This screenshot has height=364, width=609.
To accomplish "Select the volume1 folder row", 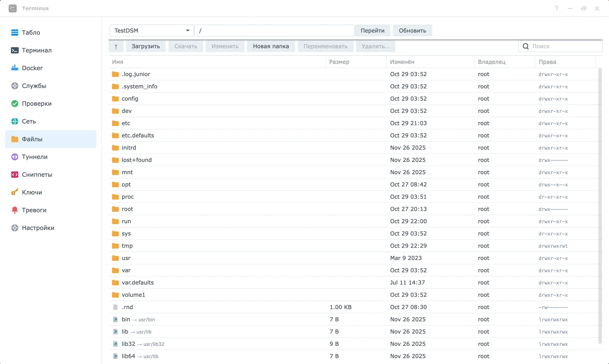I will (x=353, y=295).
